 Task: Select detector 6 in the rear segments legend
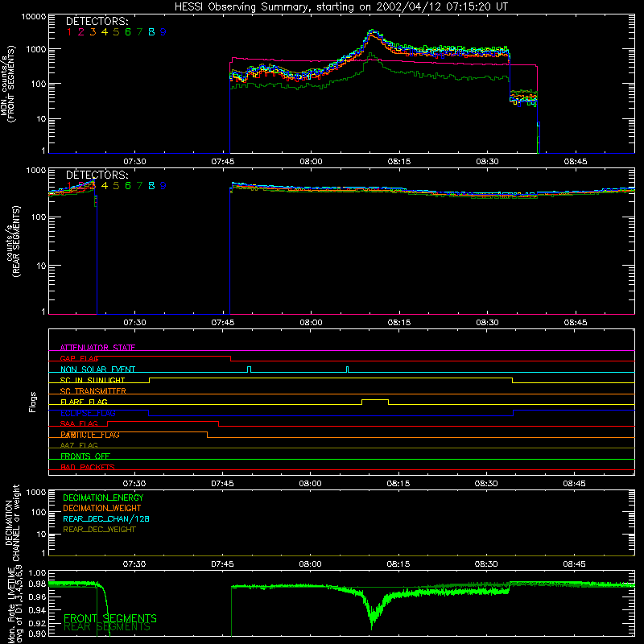(x=128, y=186)
